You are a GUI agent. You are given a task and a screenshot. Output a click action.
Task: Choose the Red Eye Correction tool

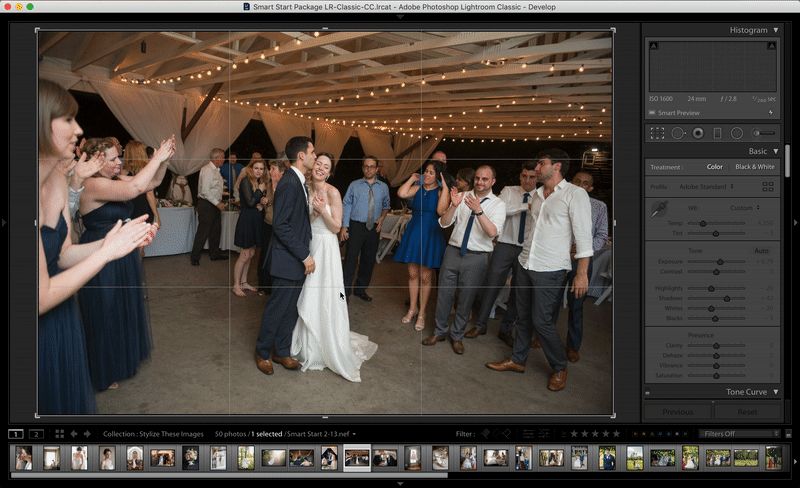click(697, 133)
